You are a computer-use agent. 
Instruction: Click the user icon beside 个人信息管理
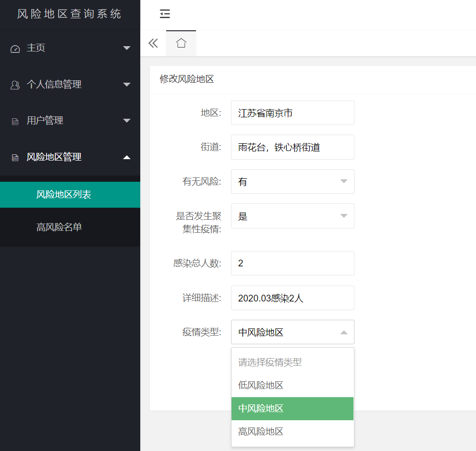pos(15,85)
